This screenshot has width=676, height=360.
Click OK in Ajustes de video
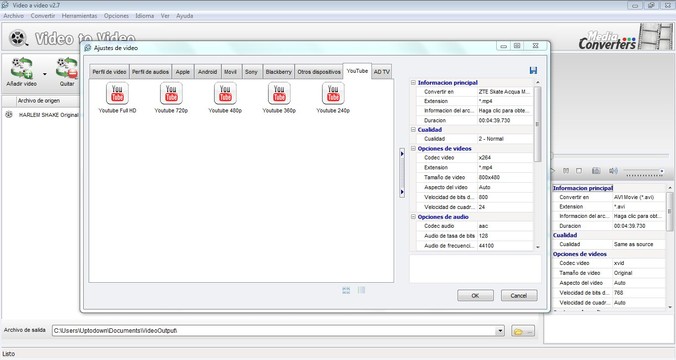click(x=475, y=295)
